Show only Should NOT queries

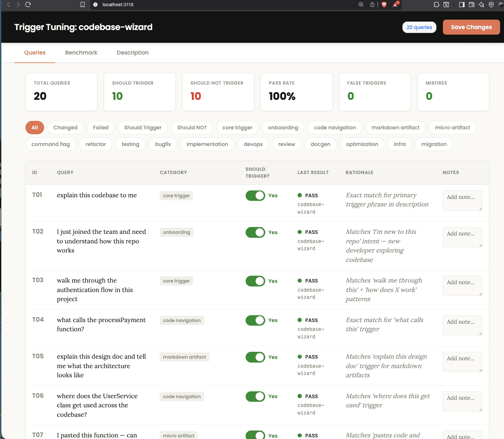(192, 127)
